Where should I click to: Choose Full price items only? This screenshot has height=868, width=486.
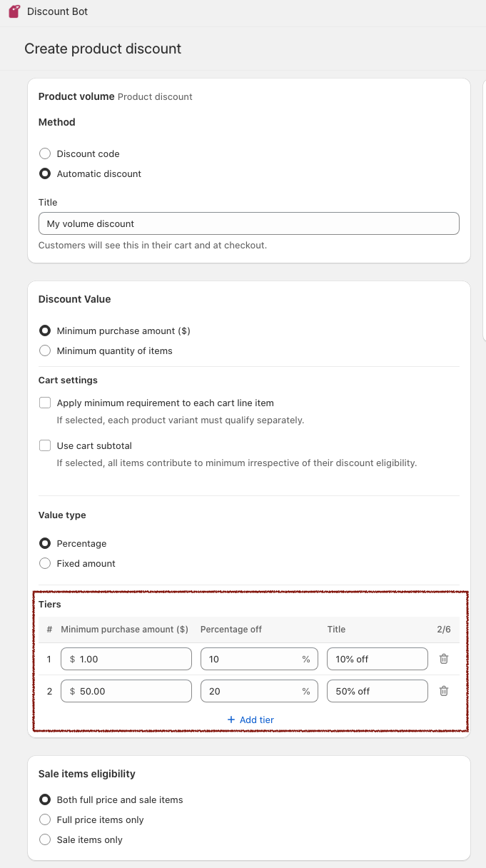point(45,819)
